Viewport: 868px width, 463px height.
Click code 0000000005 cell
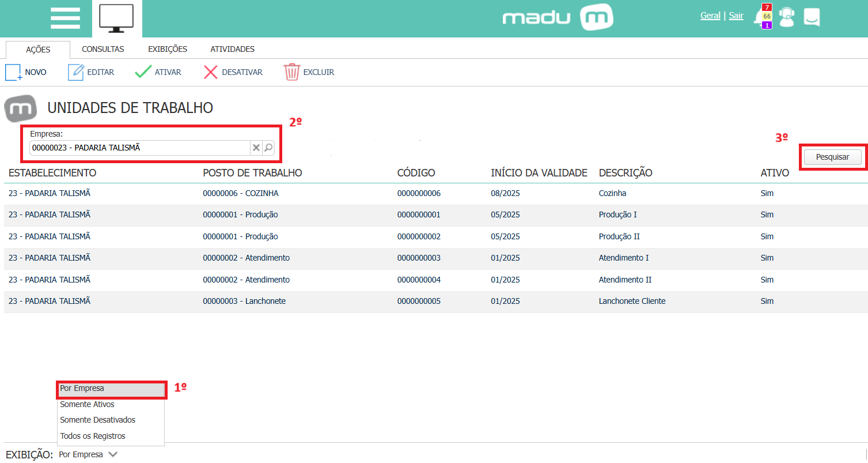pos(419,301)
